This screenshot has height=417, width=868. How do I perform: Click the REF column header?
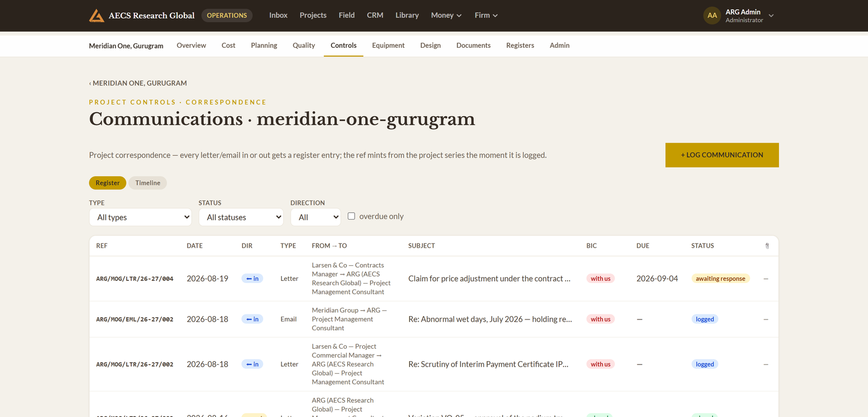(x=102, y=246)
